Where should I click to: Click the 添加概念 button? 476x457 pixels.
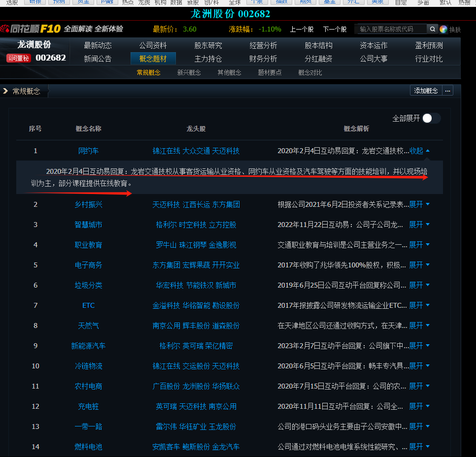pyautogui.click(x=426, y=91)
